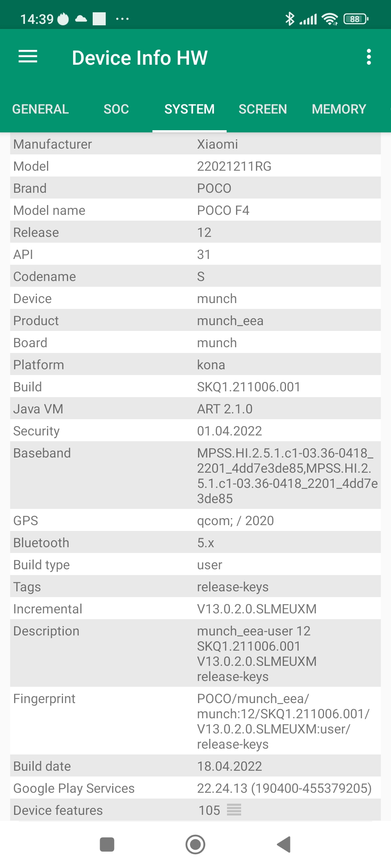The height and width of the screenshot is (868, 391).
Task: Tap the Baseband version row
Action: click(195, 475)
